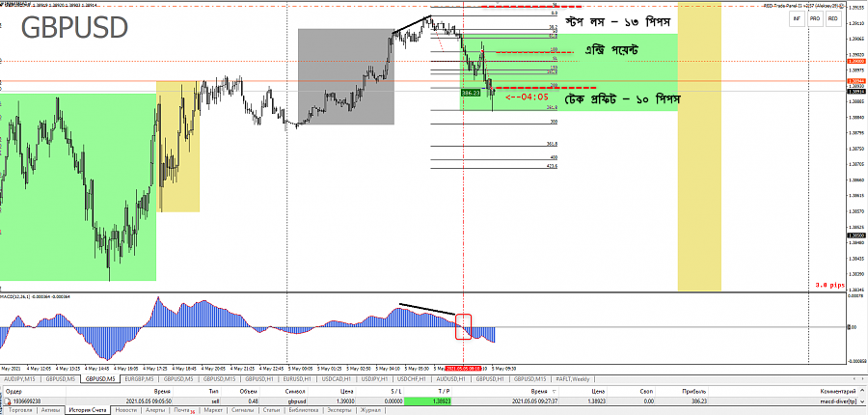Open the Новости tab
Viewport: 868px width, 415px height.
126,410
